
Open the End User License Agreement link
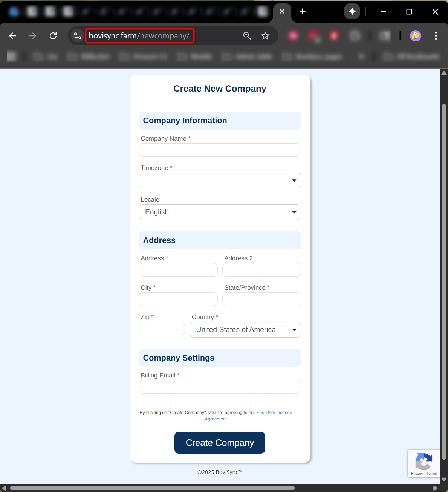(274, 413)
